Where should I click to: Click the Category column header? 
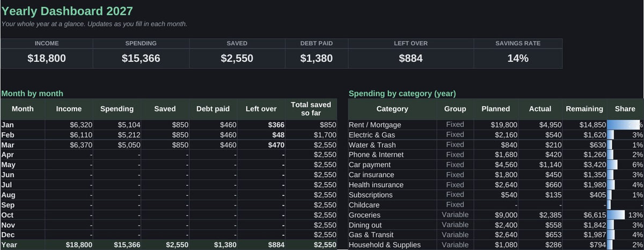click(x=392, y=109)
